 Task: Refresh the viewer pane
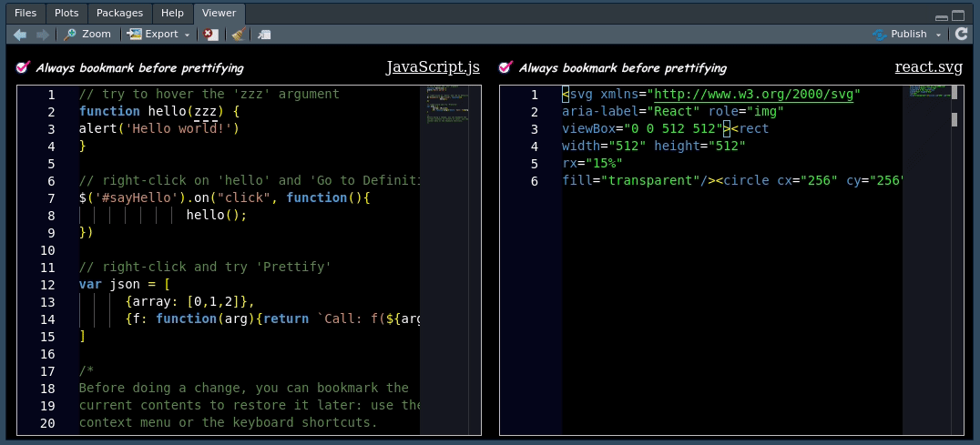[x=962, y=35]
